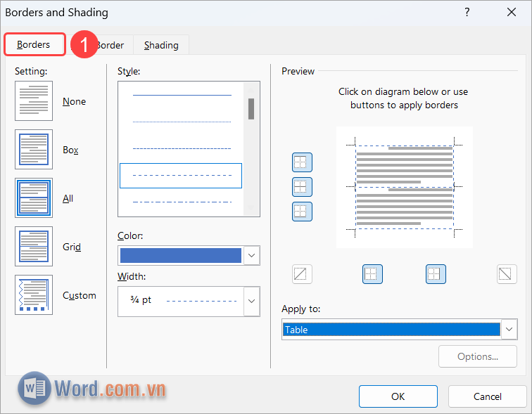
Task: Choose the Box border setting
Action: click(34, 150)
